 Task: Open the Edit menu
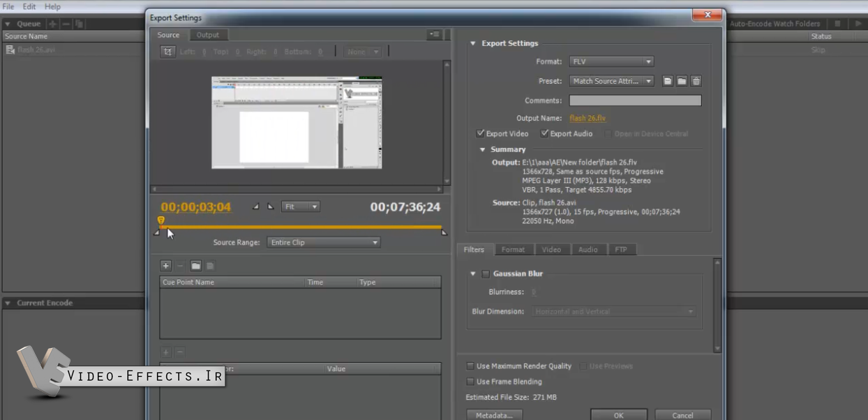pyautogui.click(x=29, y=6)
